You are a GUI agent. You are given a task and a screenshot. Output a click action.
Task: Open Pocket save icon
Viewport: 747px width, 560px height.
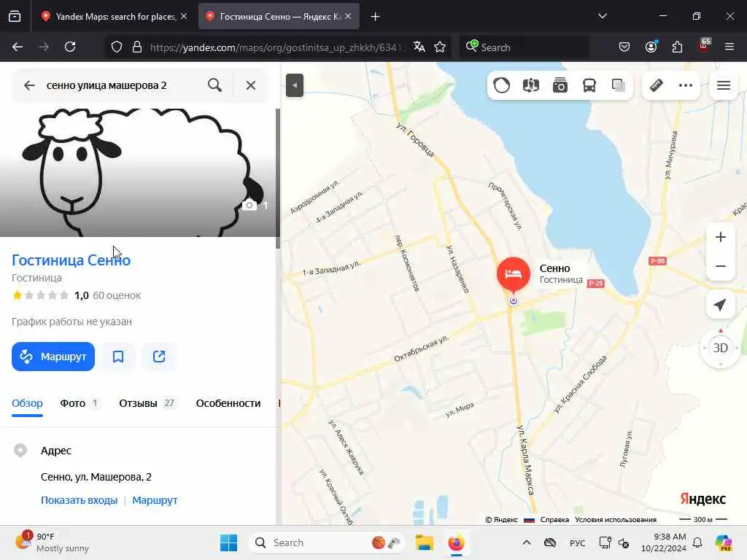624,47
